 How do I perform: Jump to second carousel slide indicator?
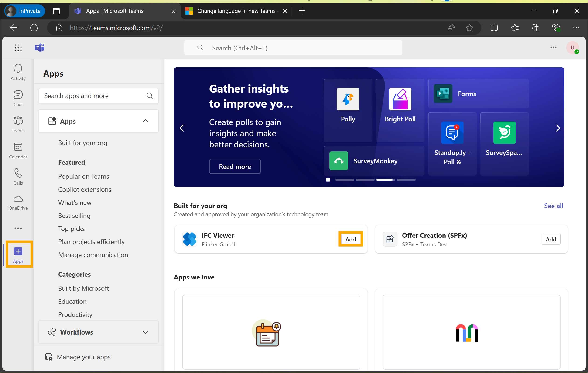(x=365, y=180)
